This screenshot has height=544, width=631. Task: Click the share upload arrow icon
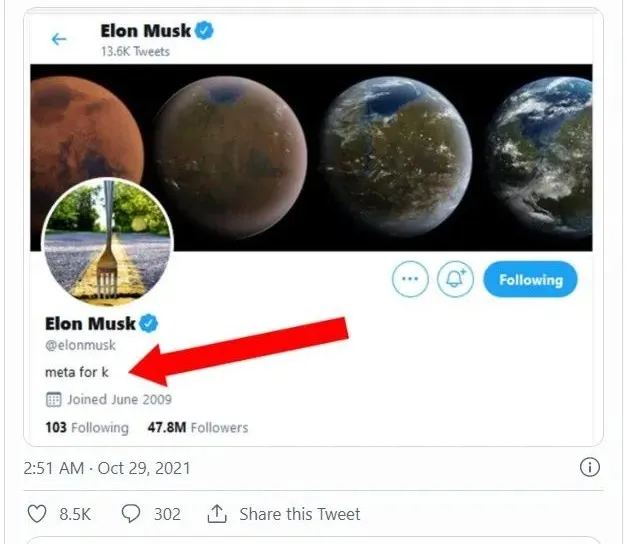[x=217, y=514]
